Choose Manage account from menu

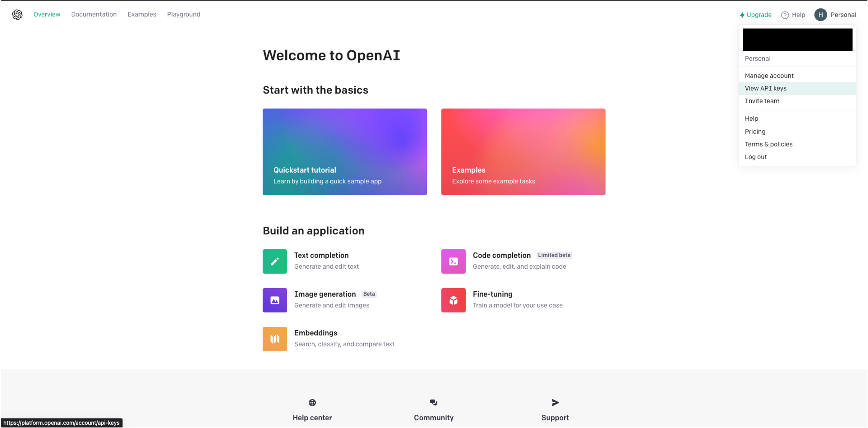tap(769, 75)
